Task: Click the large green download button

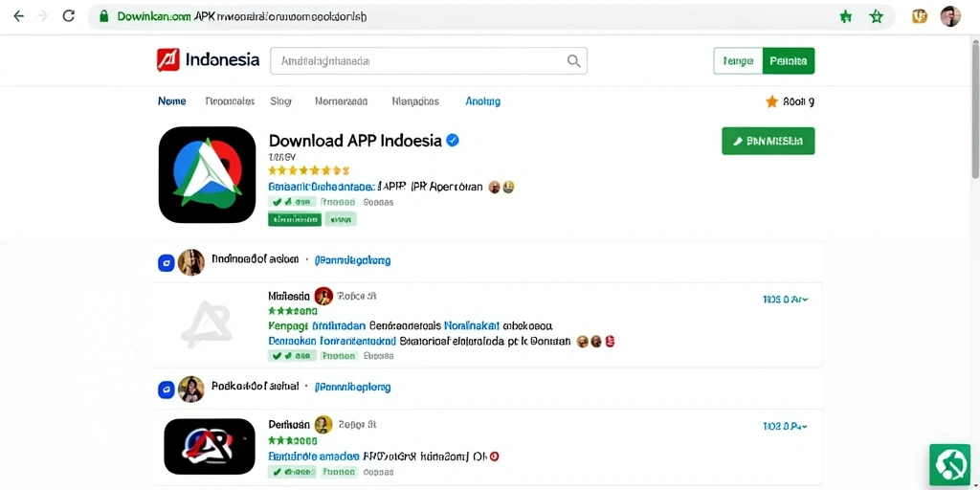Action: pyautogui.click(x=768, y=142)
